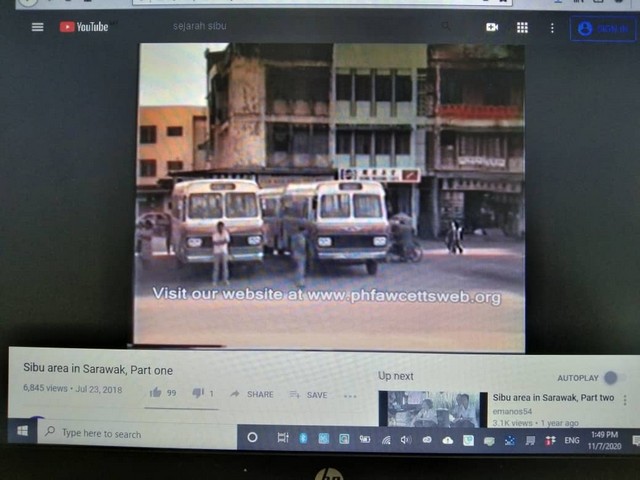The image size is (640, 480).
Task: Open 'Sibu area in Sarawak, Part two' thumbnail
Action: [432, 409]
